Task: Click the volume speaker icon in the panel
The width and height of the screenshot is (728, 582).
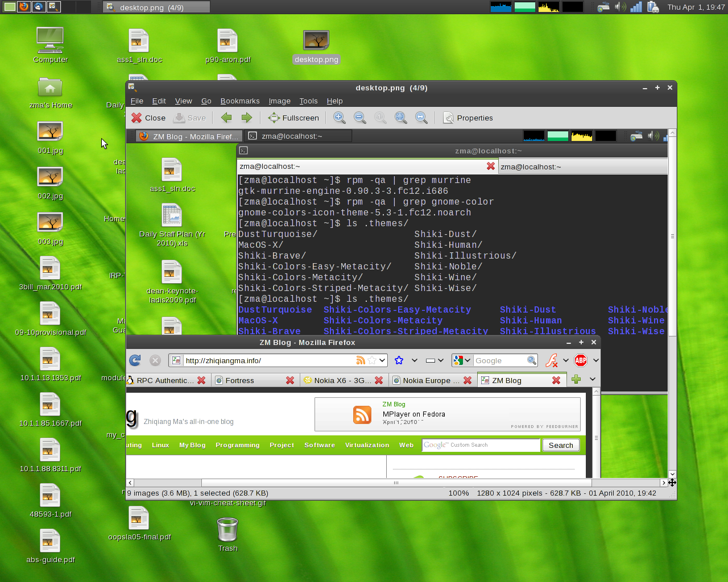Action: (x=620, y=7)
